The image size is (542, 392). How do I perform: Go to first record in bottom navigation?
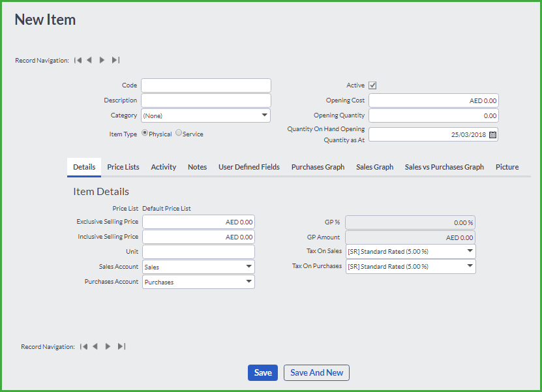83,346
